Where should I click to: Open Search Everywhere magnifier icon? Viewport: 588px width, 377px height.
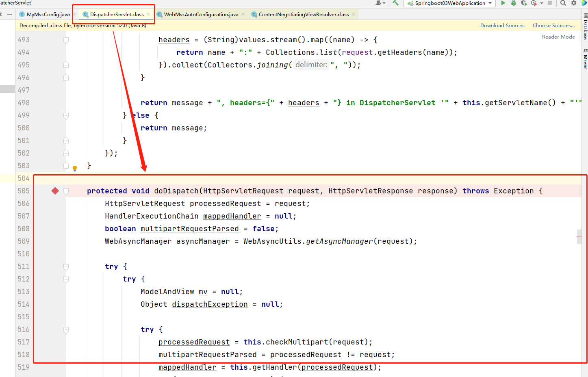563,3
